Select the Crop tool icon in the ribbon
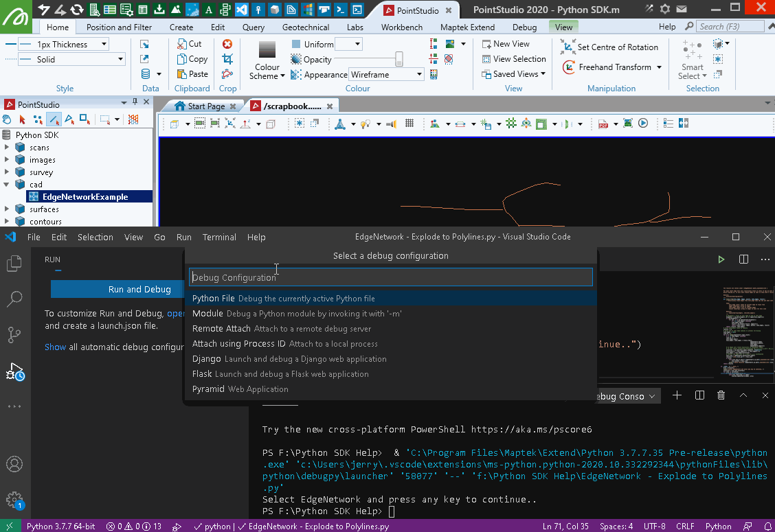 coord(227,59)
